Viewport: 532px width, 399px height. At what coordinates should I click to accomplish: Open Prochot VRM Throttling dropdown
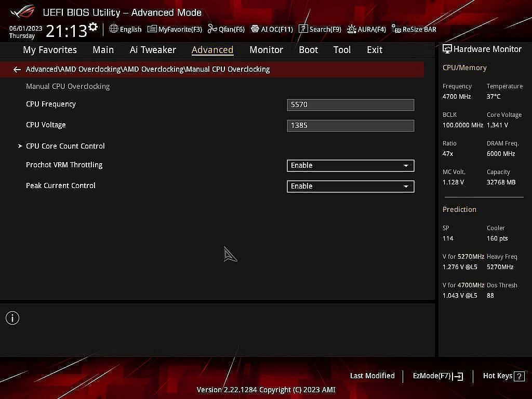click(x=351, y=166)
